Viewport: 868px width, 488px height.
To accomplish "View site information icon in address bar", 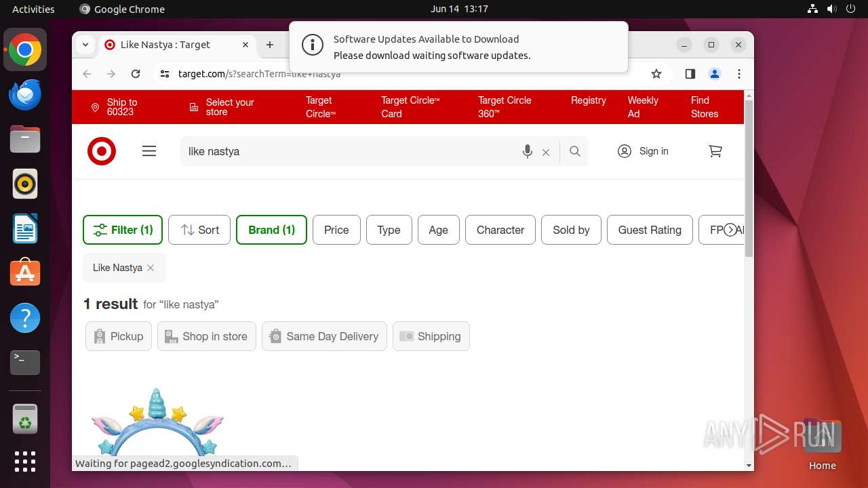I will 165,74.
